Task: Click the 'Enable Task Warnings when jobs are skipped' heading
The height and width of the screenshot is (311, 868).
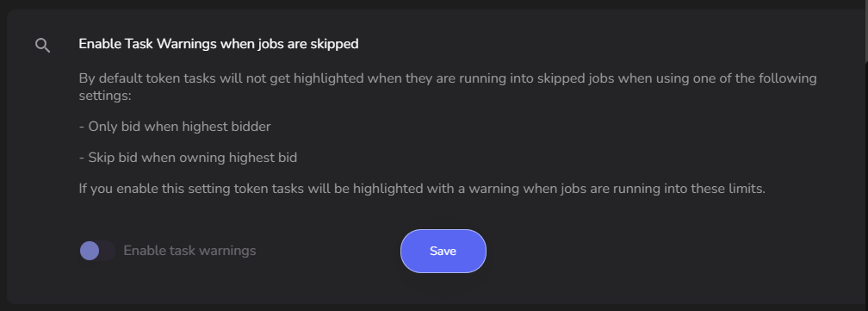Action: pyautogui.click(x=219, y=44)
